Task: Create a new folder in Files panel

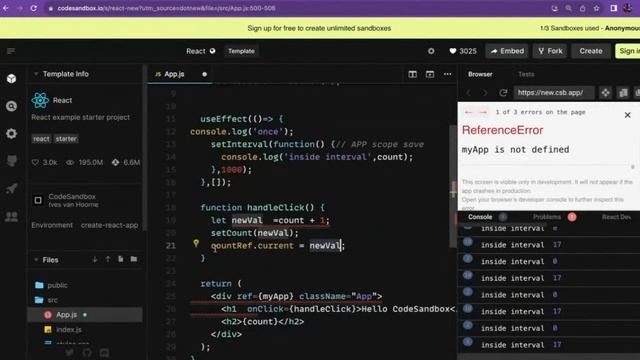Action: (134, 259)
